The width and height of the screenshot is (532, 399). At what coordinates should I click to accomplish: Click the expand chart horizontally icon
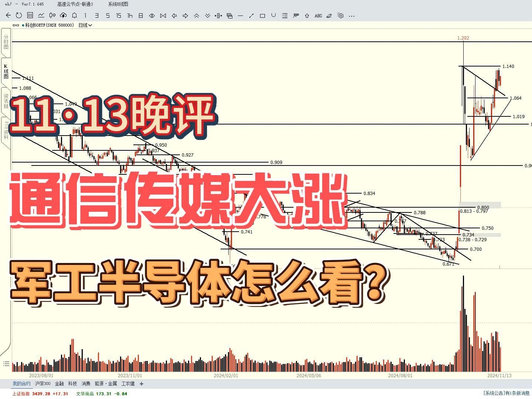[x=152, y=16]
